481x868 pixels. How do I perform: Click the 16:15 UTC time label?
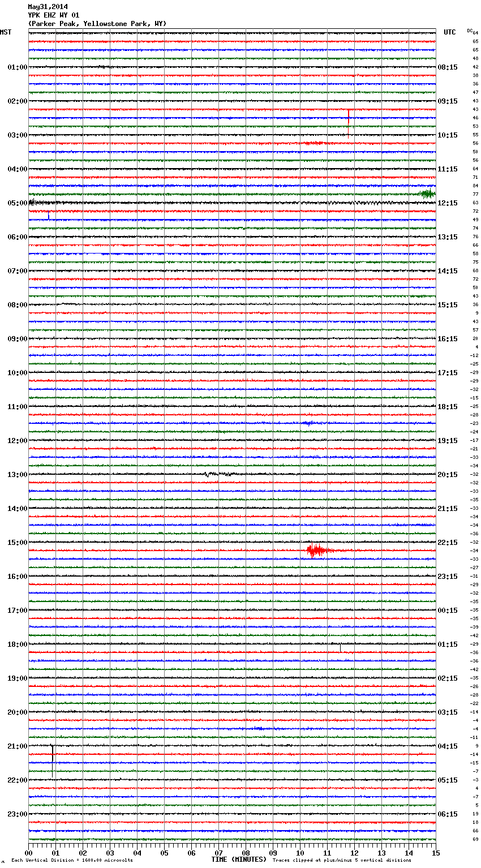tap(448, 339)
